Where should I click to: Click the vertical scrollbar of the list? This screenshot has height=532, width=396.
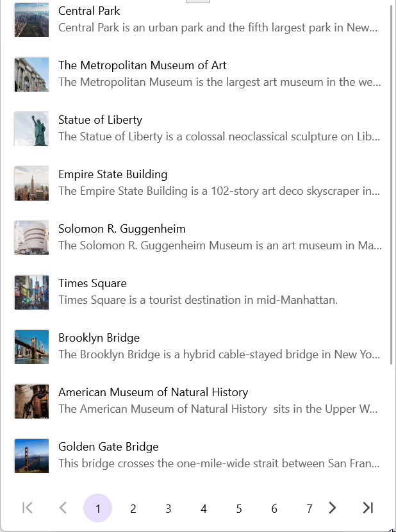pyautogui.click(x=391, y=186)
